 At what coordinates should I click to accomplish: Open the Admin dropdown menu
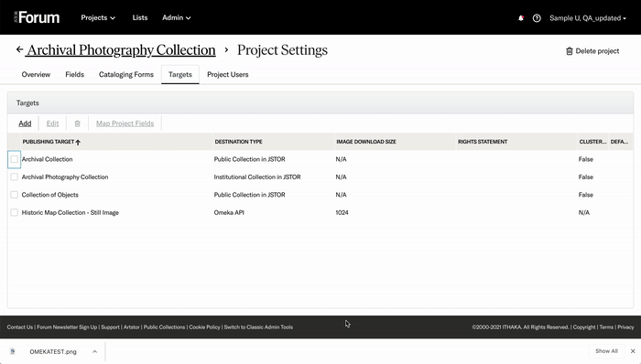pyautogui.click(x=177, y=17)
